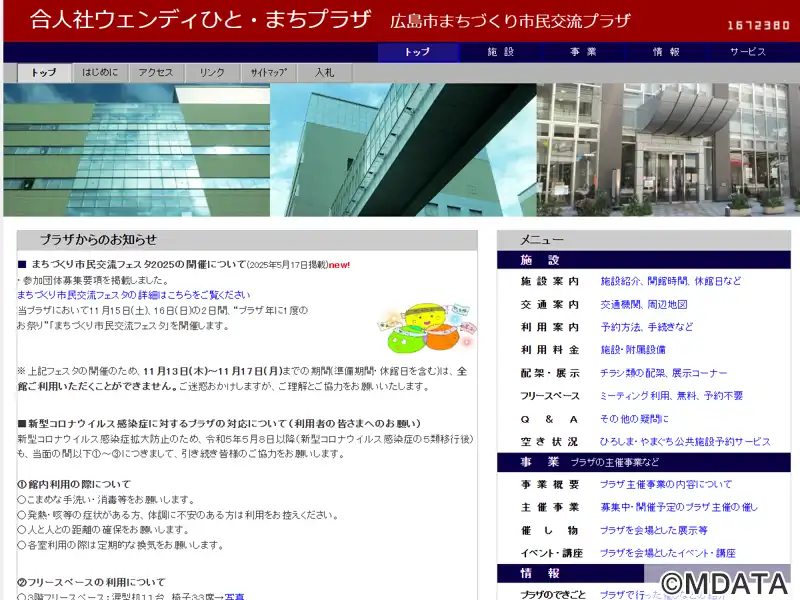
Task: Click the フリースペース label in menu
Action: coord(549,396)
